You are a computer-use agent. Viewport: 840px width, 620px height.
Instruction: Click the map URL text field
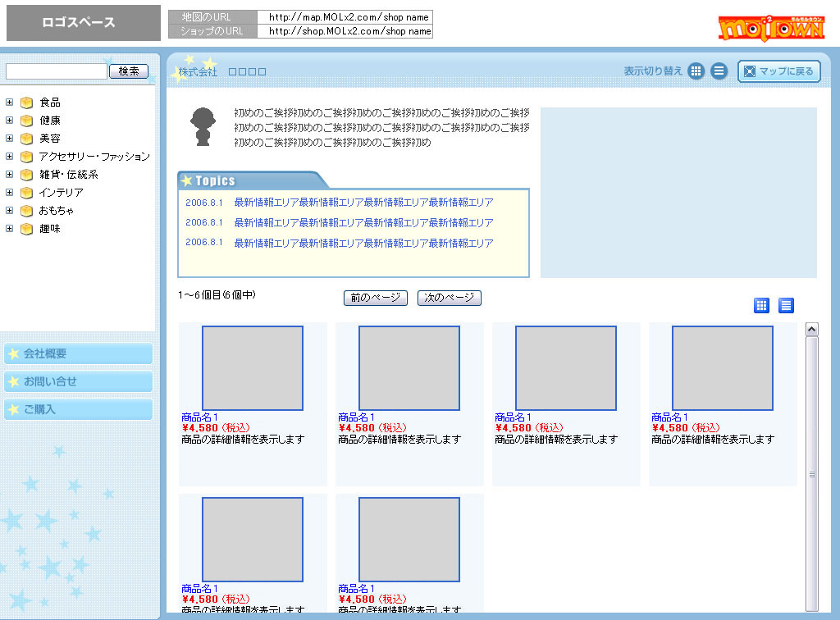pos(345,17)
